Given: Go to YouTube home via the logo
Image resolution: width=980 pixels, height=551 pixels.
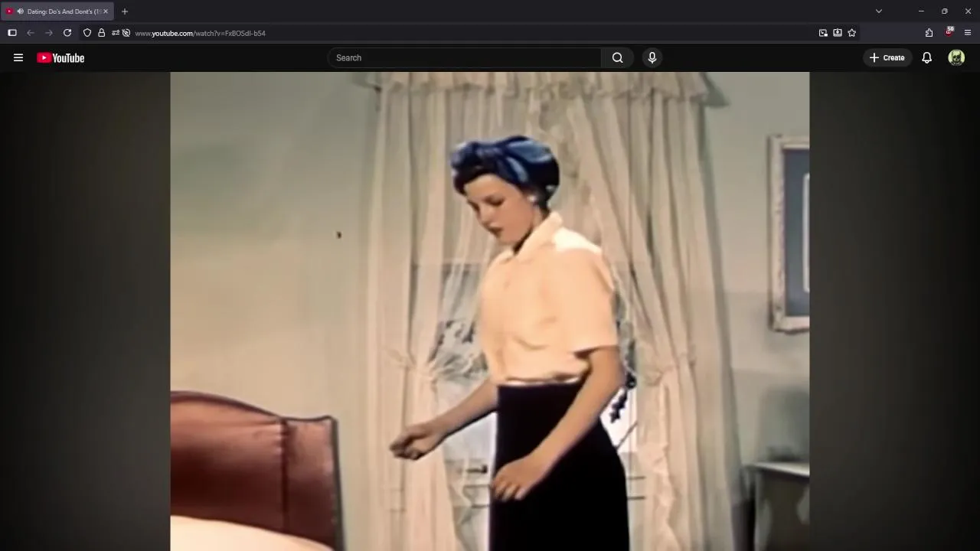Looking at the screenshot, I should pyautogui.click(x=60, y=57).
